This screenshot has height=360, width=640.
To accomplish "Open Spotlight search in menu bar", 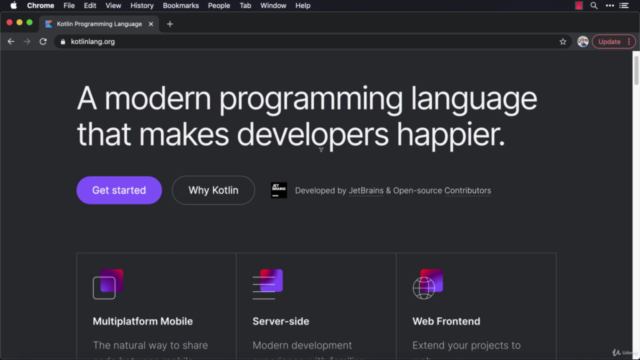I will [594, 6].
